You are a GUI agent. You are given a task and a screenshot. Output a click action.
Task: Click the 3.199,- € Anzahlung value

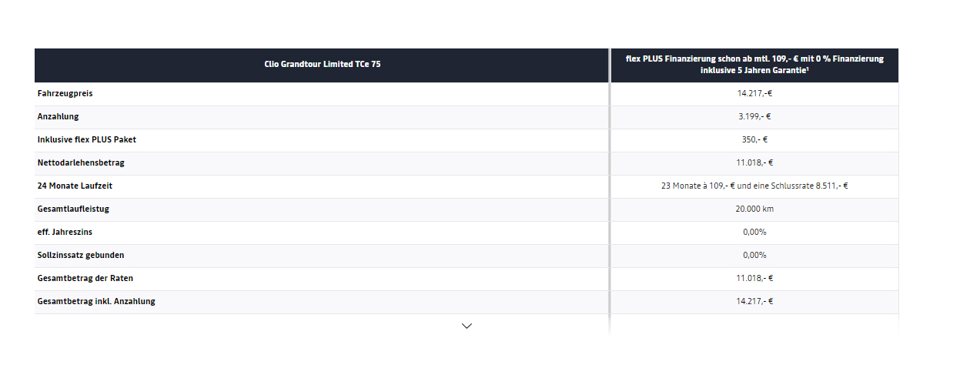pos(754,117)
